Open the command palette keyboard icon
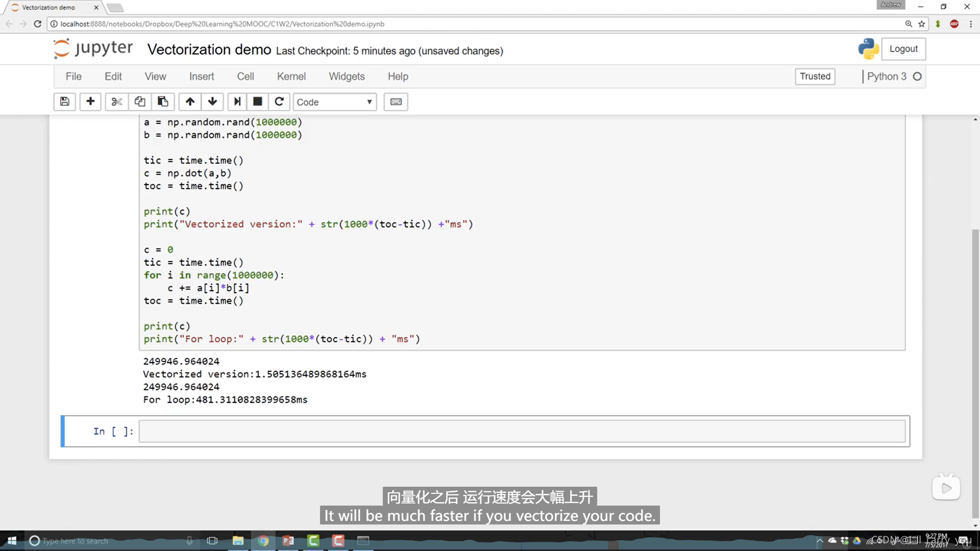This screenshot has width=980, height=551. [396, 102]
